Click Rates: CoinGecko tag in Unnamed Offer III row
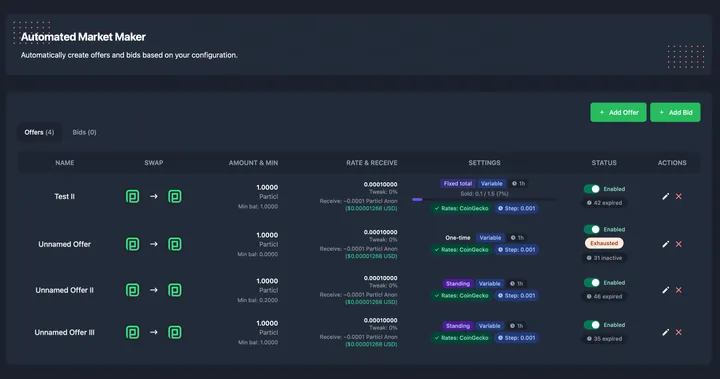The width and height of the screenshot is (720, 379). [462, 338]
